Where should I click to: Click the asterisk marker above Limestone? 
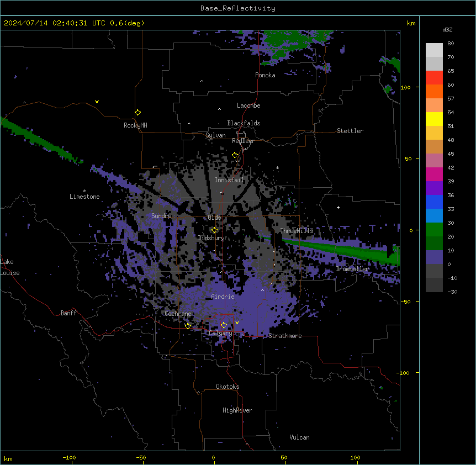click(84, 191)
